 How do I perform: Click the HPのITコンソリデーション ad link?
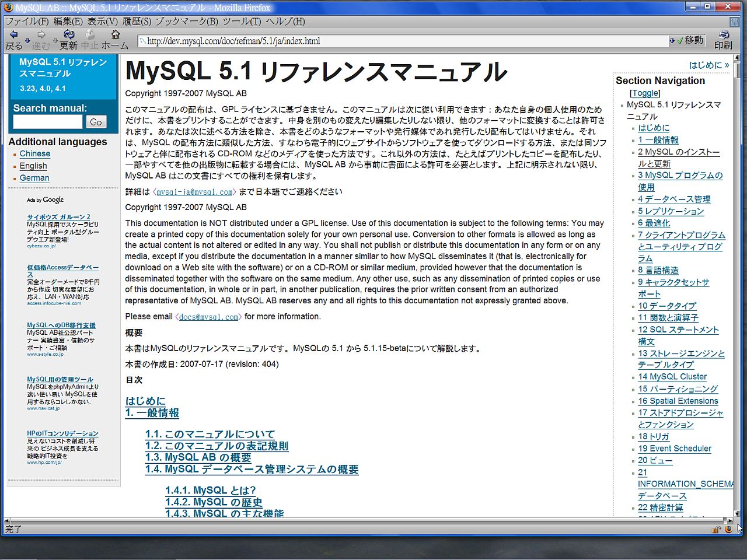point(62,433)
